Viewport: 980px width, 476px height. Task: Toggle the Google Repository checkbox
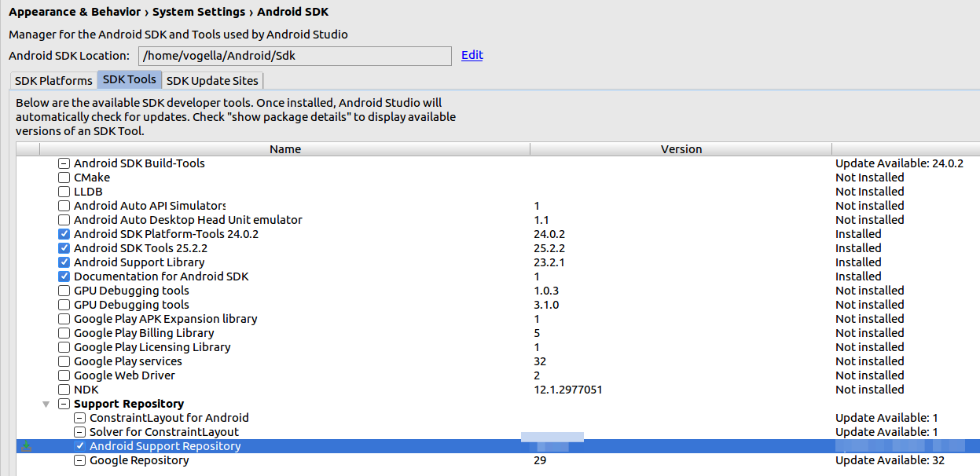(79, 460)
